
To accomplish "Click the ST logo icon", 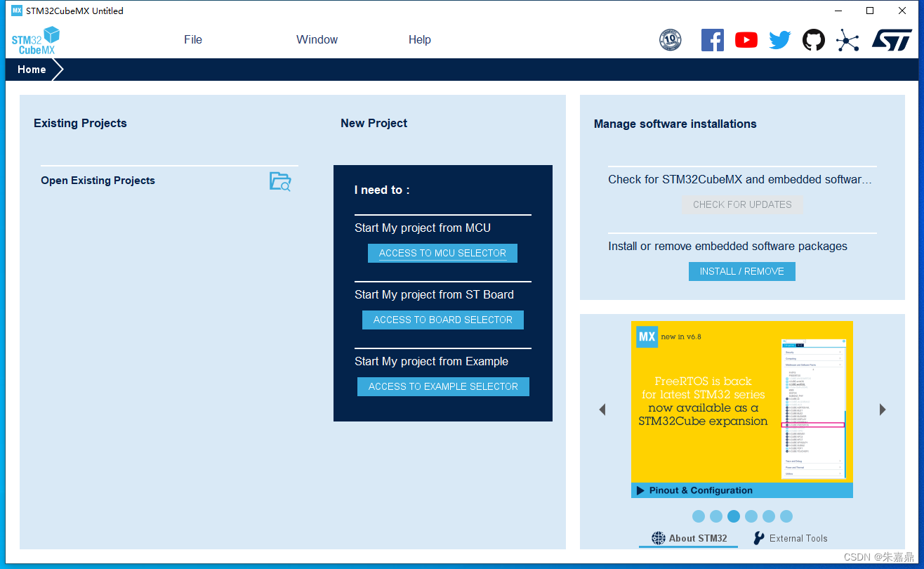I will point(892,40).
